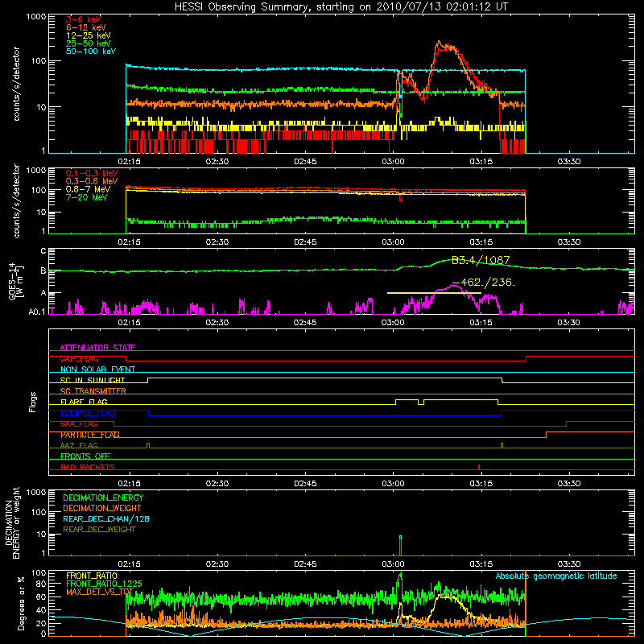Click the 0.3-0.8 MeV legend entry
Screen dimensions: 644x644
(92, 182)
